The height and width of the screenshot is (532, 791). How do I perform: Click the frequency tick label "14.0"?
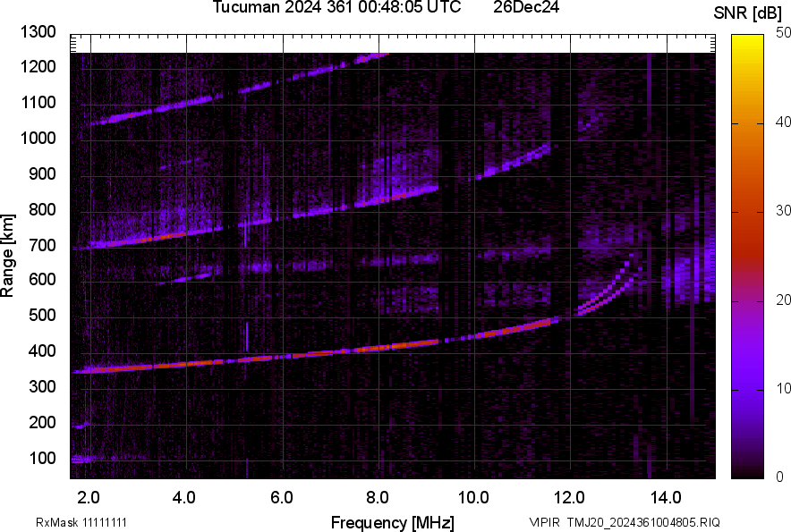pyautogui.click(x=666, y=498)
